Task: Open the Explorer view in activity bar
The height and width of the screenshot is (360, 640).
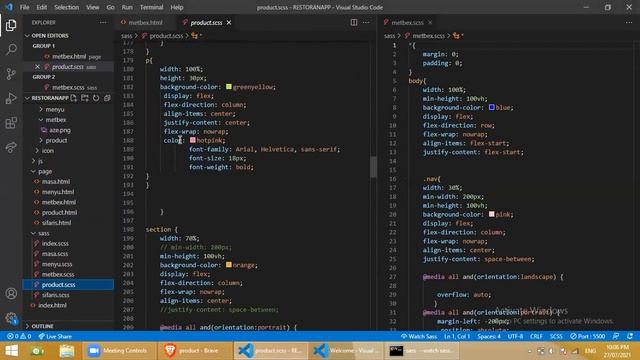Action: click(x=11, y=25)
